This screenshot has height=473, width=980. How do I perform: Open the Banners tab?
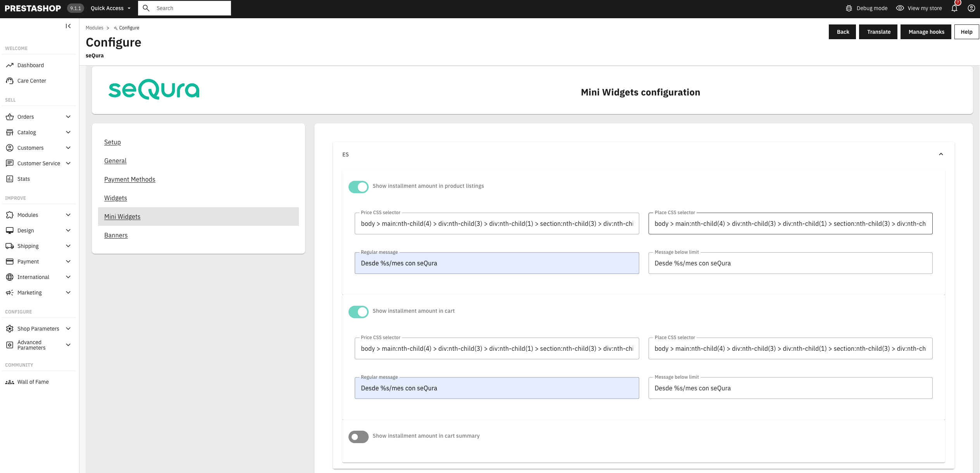tap(116, 235)
